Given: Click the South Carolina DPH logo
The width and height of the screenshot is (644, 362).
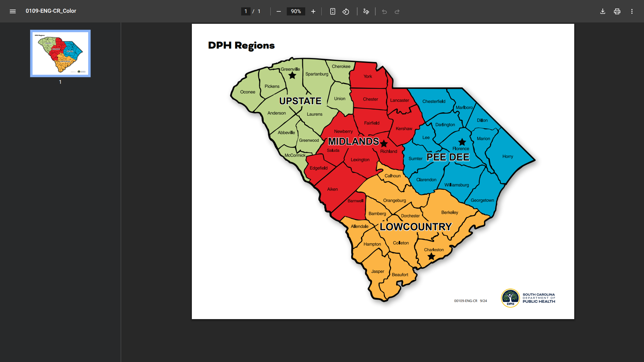Looking at the screenshot, I should click(510, 298).
